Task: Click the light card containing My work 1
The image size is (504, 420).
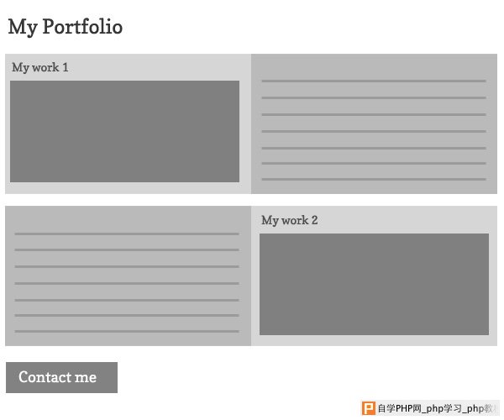Action: coord(128,123)
